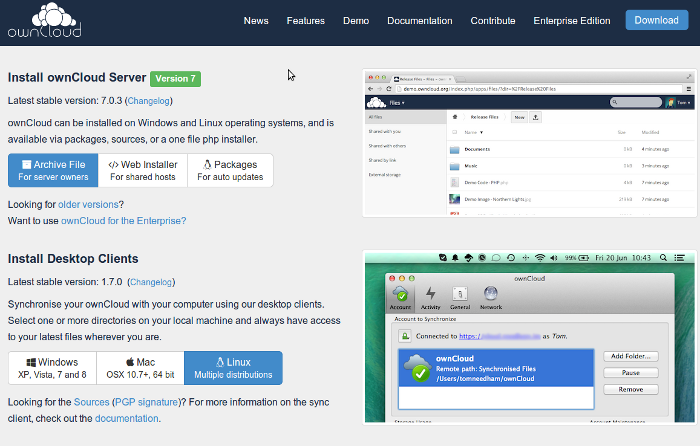Open Enterprise Edition in the navigation

(571, 21)
